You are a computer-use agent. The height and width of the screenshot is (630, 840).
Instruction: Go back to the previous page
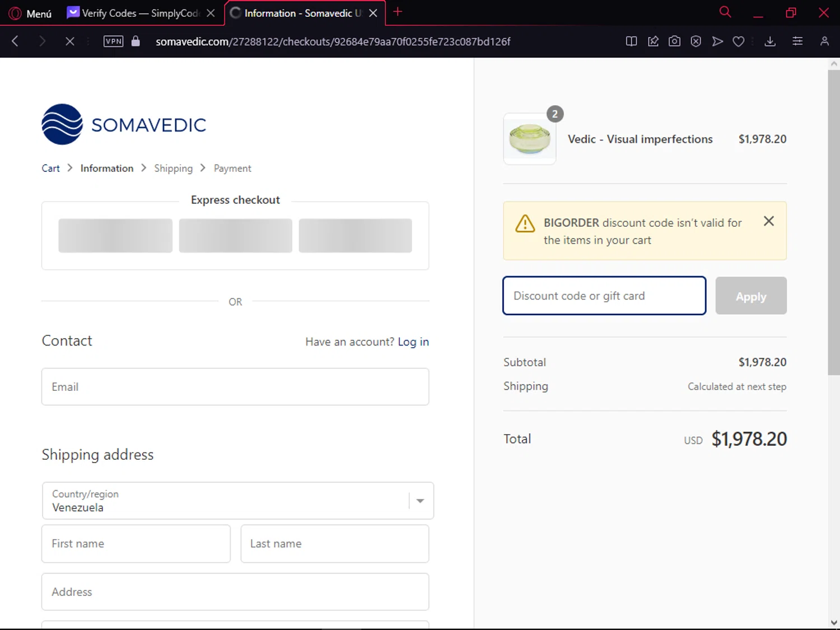[x=15, y=41]
